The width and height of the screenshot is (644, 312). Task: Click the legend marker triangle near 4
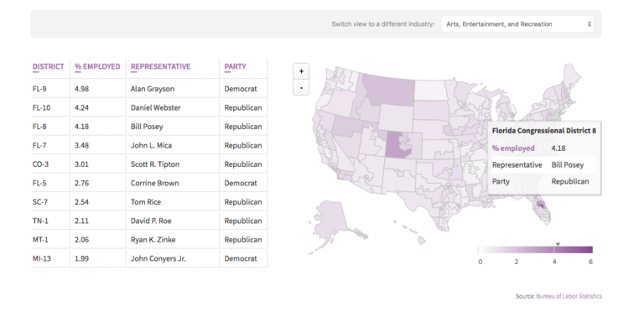click(x=558, y=244)
